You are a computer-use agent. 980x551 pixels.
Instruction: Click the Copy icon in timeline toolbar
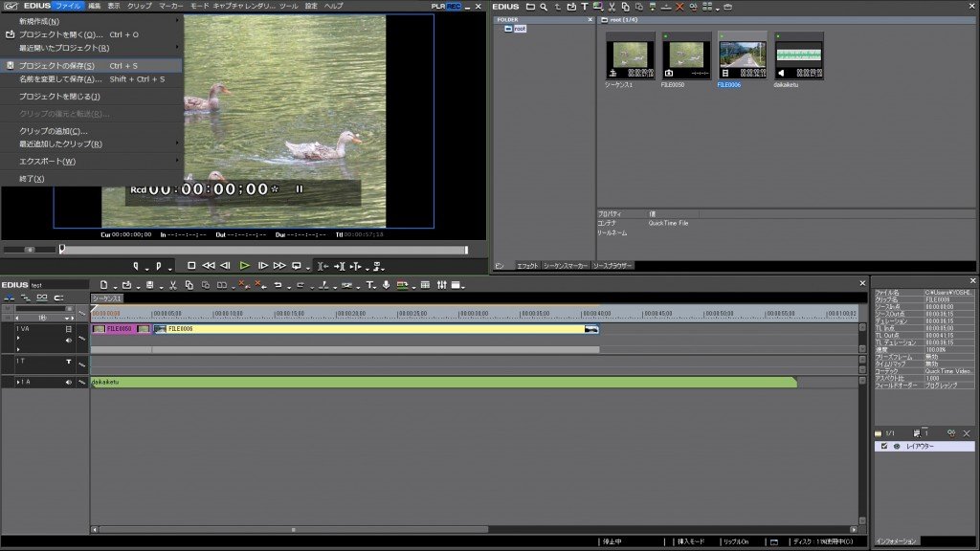point(189,285)
